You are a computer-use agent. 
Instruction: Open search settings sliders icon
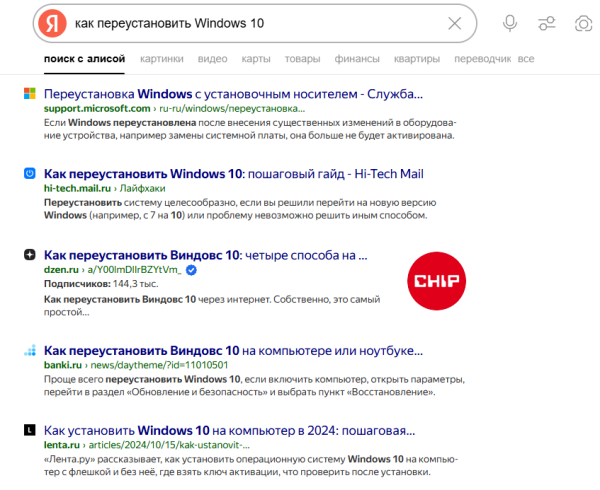pos(546,23)
